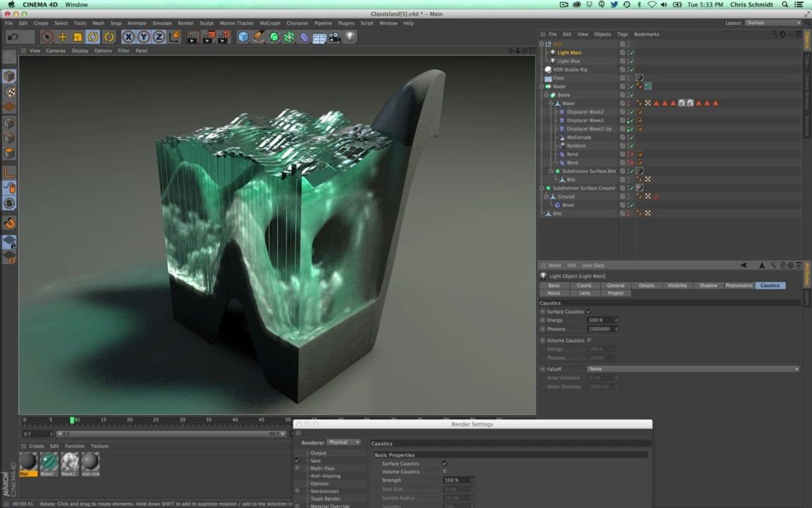Collapse the Boole object tree node
Viewport: 812px width, 508px height.
(546, 95)
